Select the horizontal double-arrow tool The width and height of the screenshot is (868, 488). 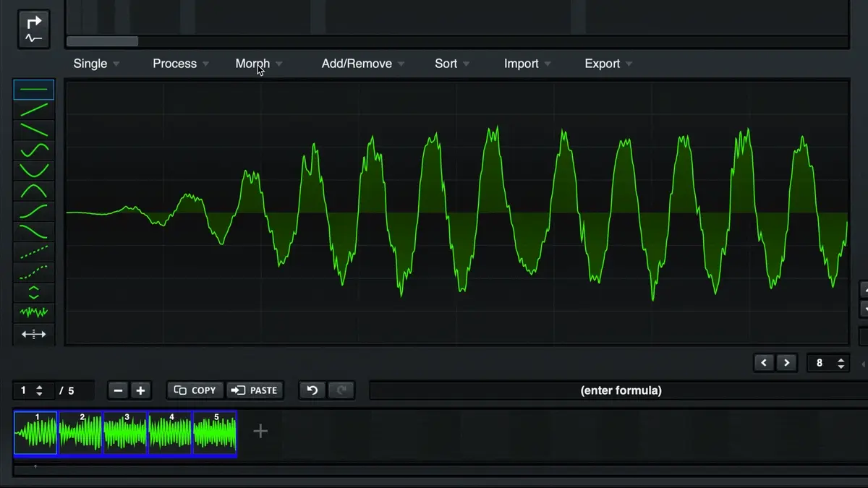click(34, 333)
